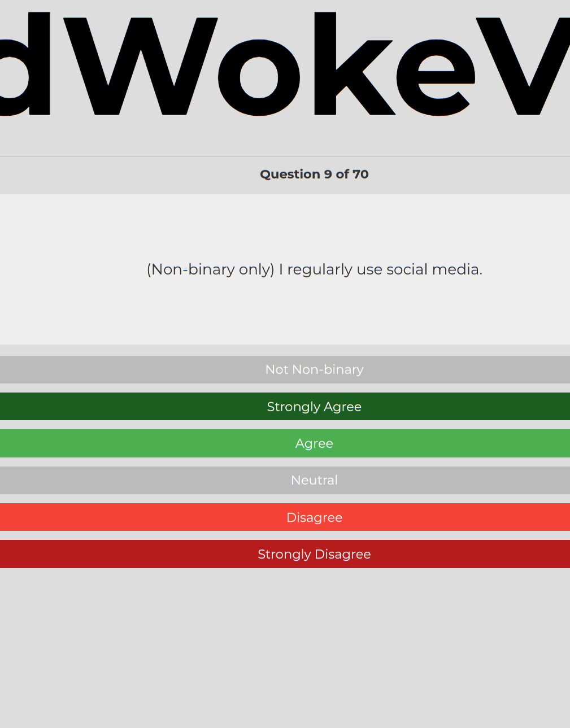Open the site logo at page top
The height and width of the screenshot is (728, 570).
[x=285, y=63]
